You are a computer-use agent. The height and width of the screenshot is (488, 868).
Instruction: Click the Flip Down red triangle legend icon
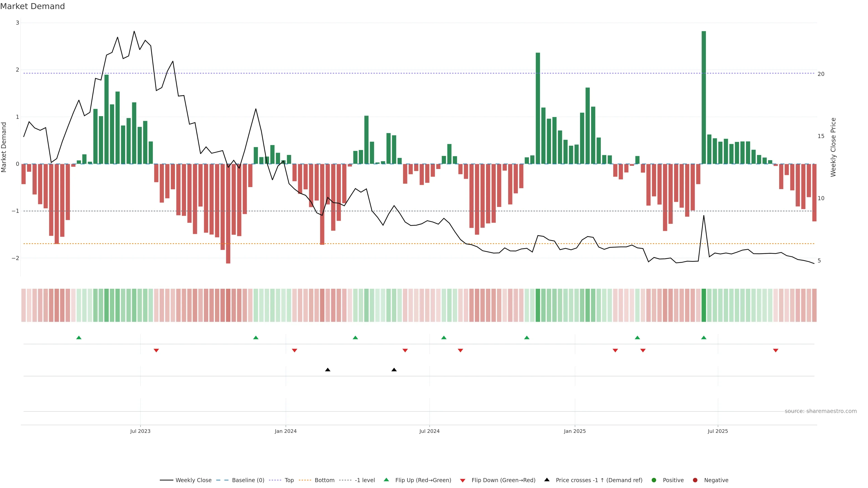(x=462, y=480)
